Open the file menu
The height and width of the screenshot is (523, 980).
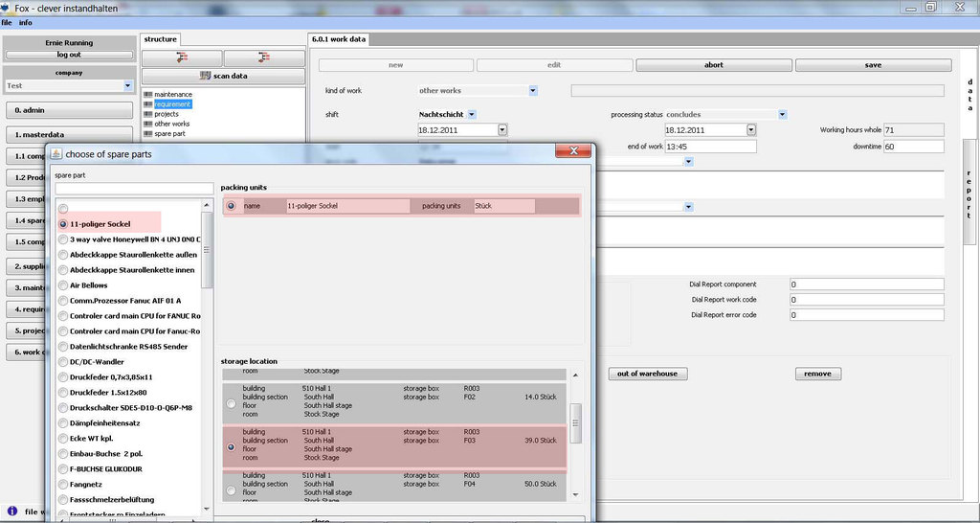pos(7,22)
